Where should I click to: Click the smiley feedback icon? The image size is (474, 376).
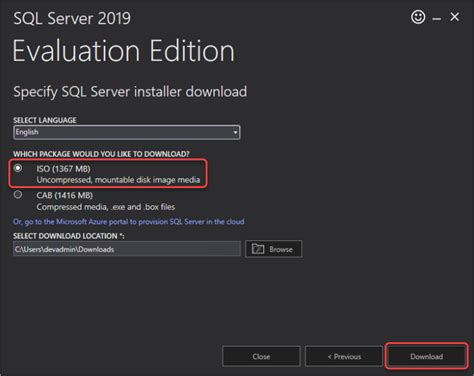click(x=418, y=17)
